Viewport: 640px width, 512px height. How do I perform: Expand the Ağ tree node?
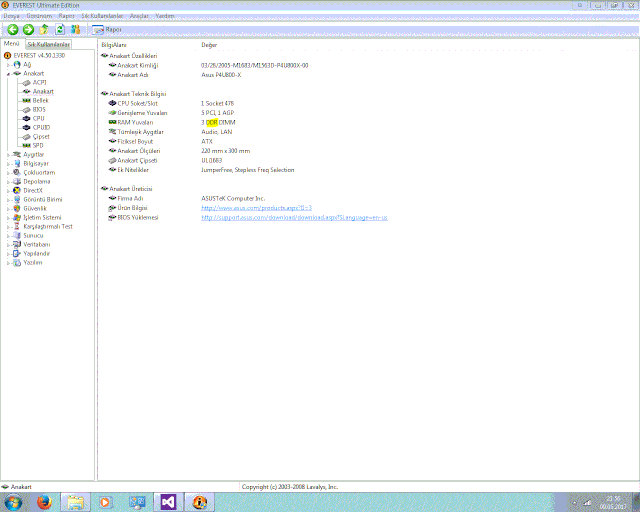(x=8, y=65)
